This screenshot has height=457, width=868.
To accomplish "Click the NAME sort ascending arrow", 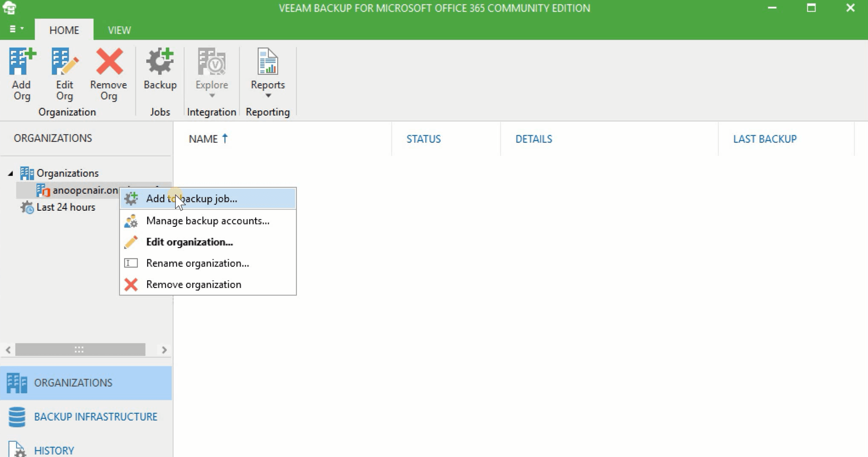I will tap(225, 138).
